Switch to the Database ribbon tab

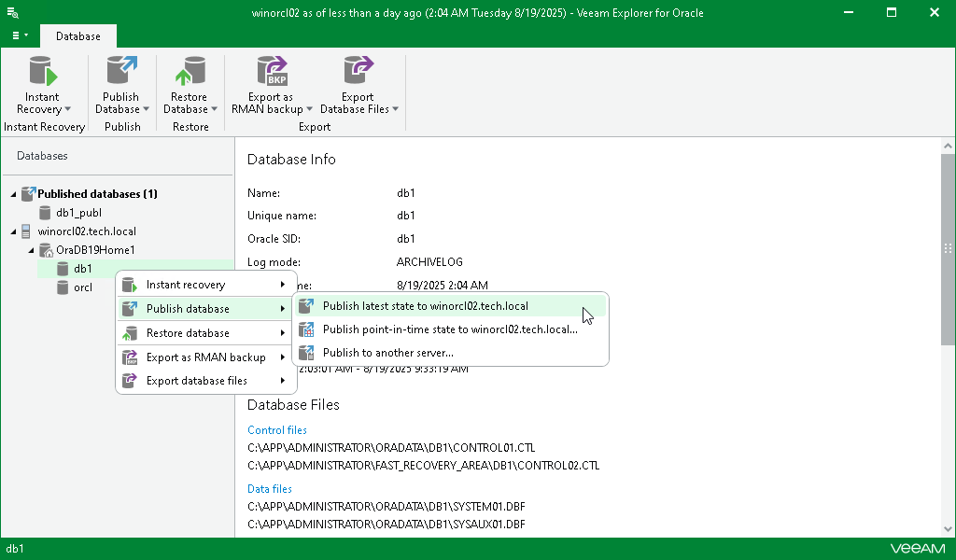(x=78, y=36)
